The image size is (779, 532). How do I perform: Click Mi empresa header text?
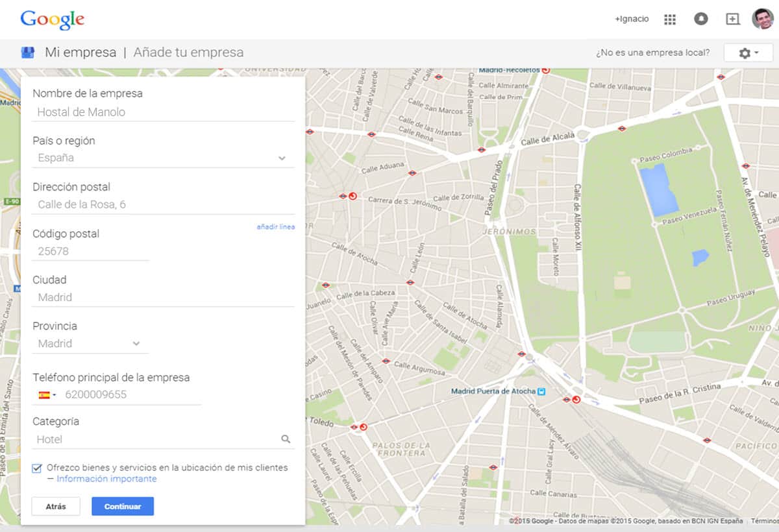coord(80,53)
